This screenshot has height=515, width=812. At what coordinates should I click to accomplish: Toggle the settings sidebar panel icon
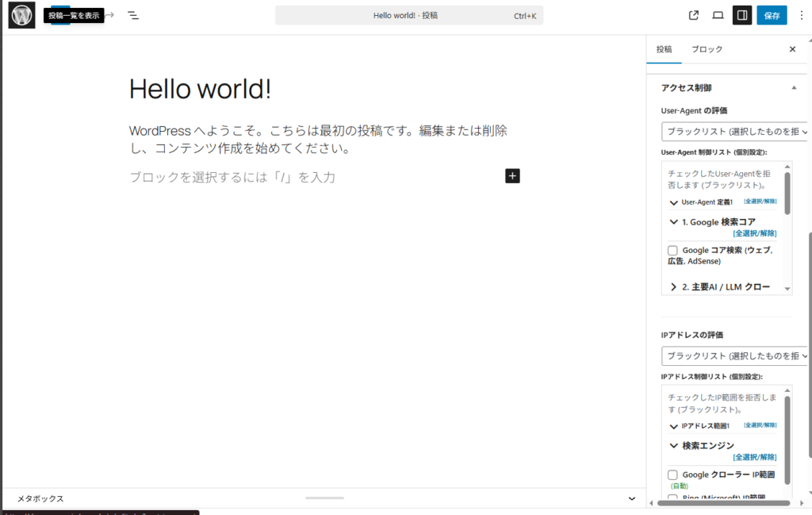coord(742,15)
